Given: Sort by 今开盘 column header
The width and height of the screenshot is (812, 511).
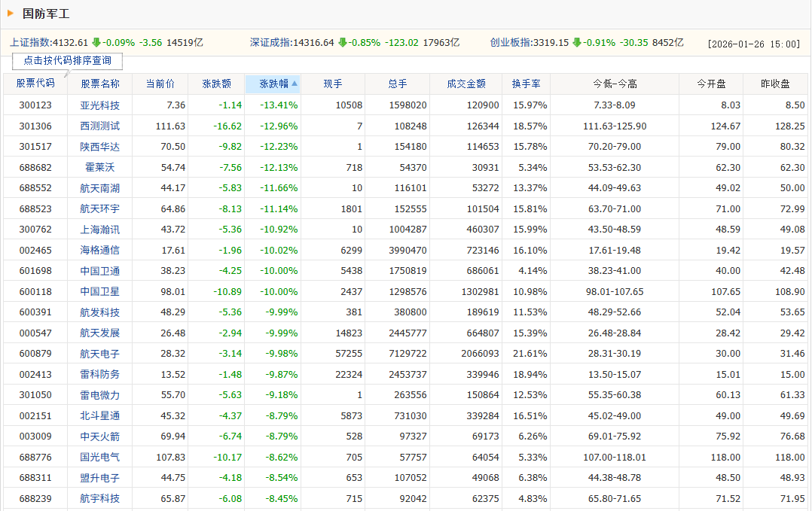Looking at the screenshot, I should point(711,84).
